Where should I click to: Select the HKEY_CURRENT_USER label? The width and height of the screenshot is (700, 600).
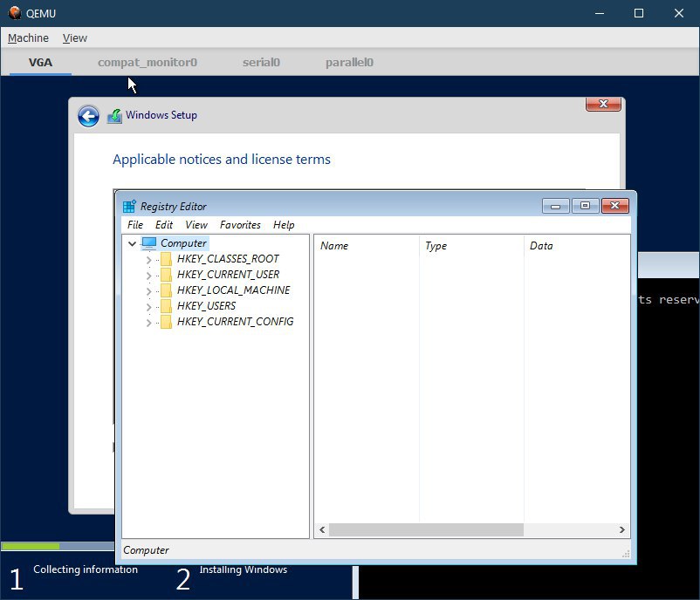(228, 275)
